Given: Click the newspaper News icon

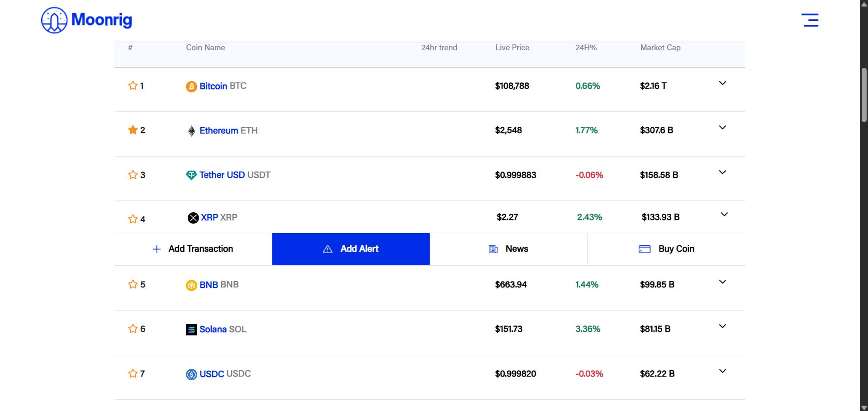Looking at the screenshot, I should 493,249.
